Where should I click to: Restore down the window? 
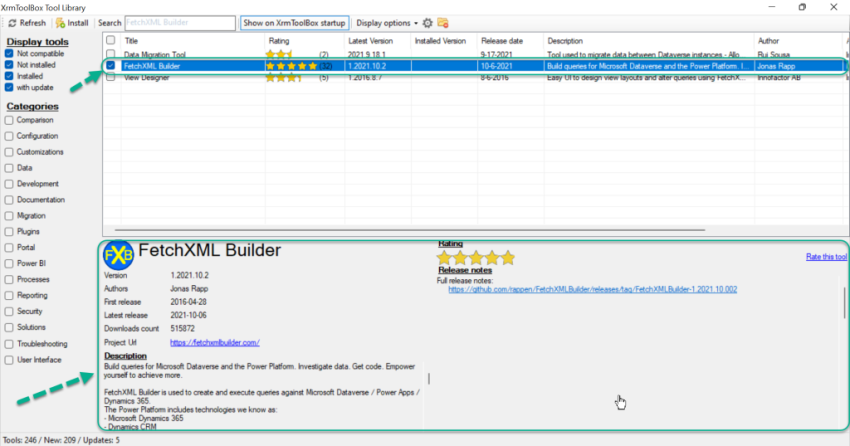click(802, 7)
